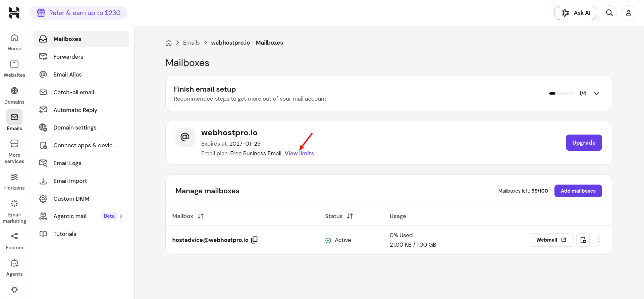Viewport: 644px width, 299px height.
Task: Click Ask AI button
Action: (576, 13)
